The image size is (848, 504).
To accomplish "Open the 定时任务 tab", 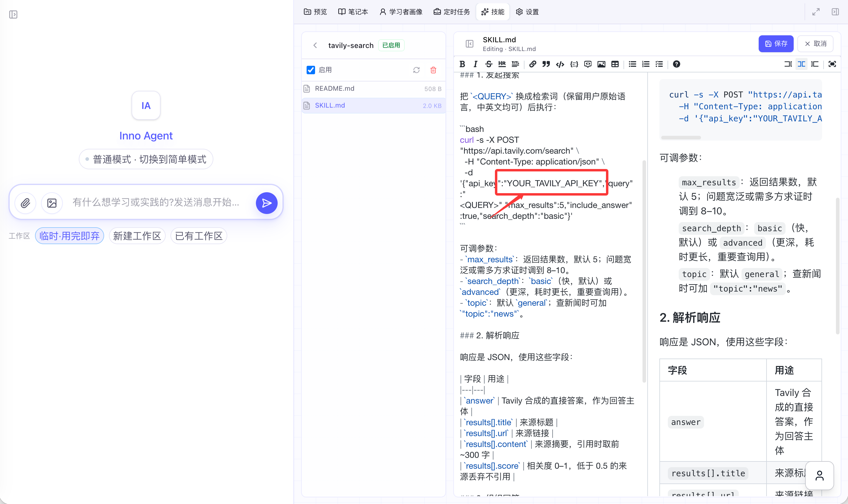I will 452,12.
